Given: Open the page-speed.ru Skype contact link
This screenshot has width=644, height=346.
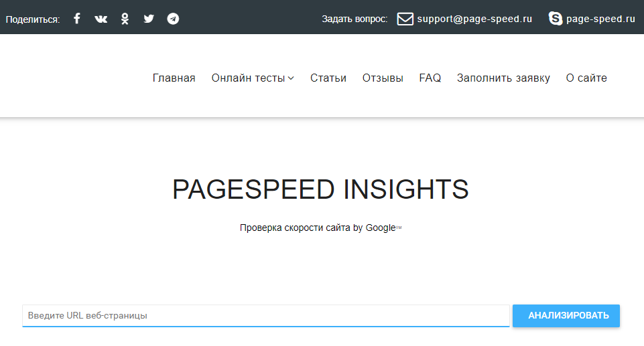Looking at the screenshot, I should (x=600, y=19).
